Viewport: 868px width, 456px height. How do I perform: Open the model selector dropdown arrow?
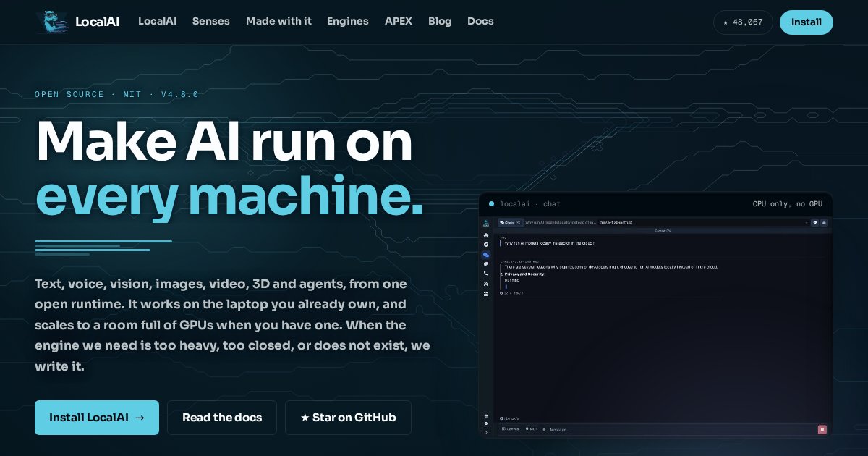pyautogui.click(x=807, y=223)
